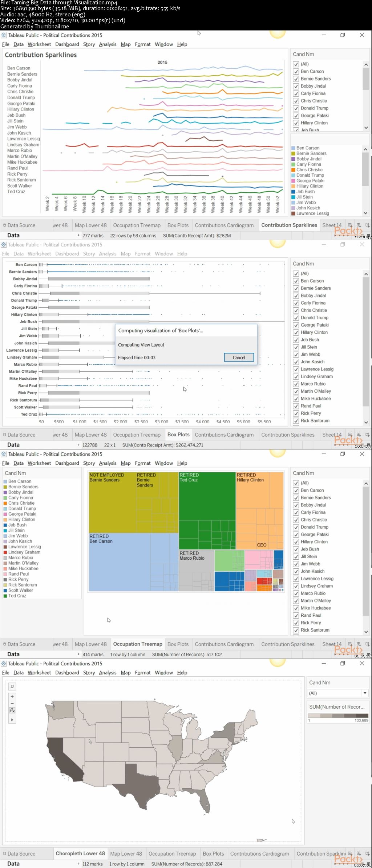
Task: Click Hillary Clinton swatch in Treemap legend
Action: coord(5,520)
